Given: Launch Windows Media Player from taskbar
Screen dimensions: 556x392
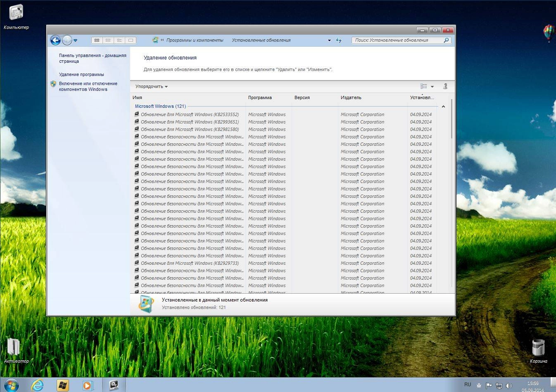Looking at the screenshot, I should coord(87,385).
